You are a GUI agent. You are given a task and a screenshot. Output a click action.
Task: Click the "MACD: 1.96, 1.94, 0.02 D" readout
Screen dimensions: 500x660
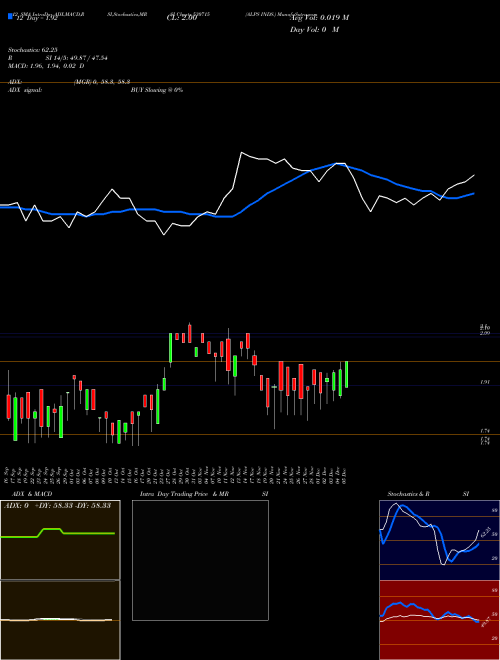pyautogui.click(x=46, y=66)
